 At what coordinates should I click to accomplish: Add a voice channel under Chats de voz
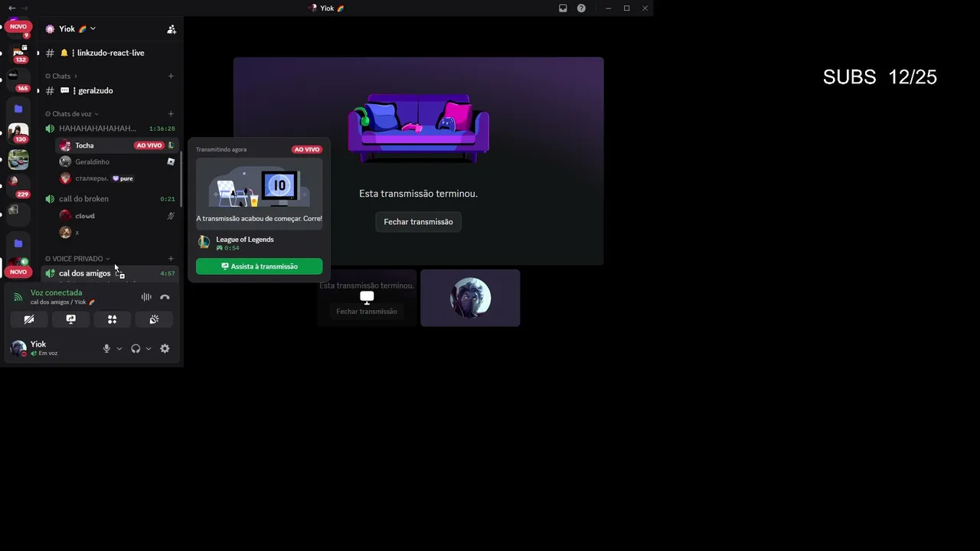coord(171,114)
